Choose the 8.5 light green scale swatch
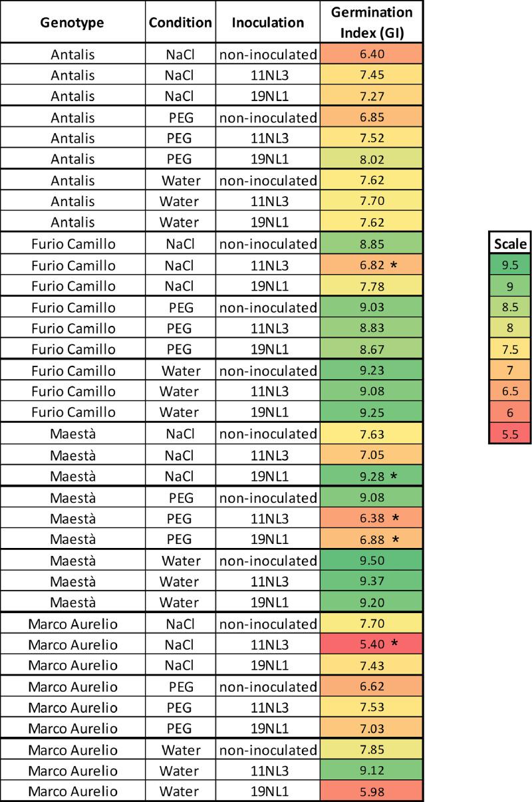This screenshot has height=802, width=532. point(510,307)
